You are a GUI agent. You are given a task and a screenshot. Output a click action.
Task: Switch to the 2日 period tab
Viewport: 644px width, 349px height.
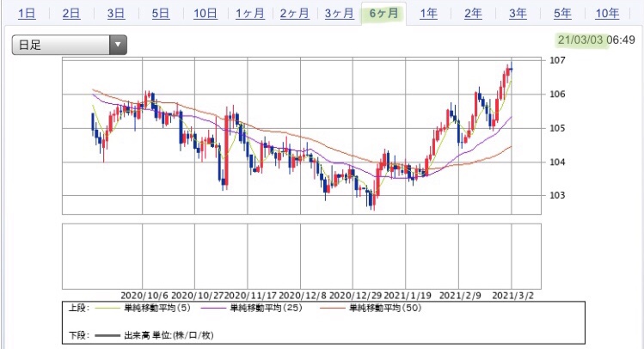(x=71, y=14)
